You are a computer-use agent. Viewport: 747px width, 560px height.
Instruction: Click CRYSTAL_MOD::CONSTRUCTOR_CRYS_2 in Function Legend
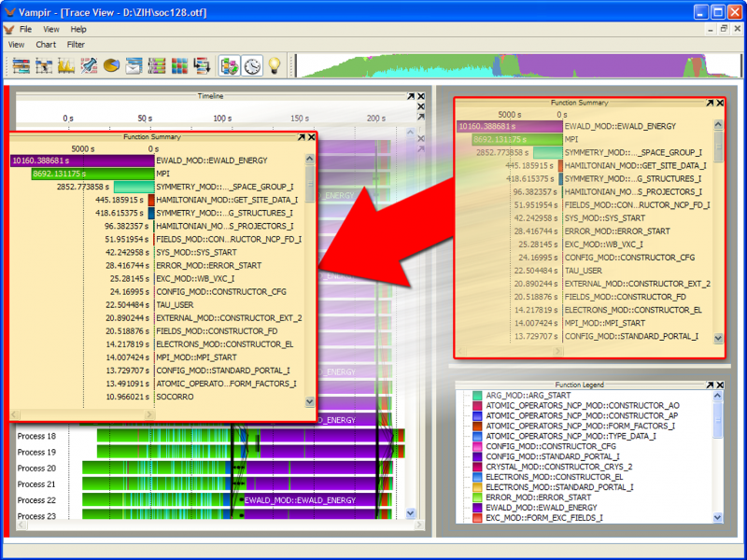pos(558,467)
